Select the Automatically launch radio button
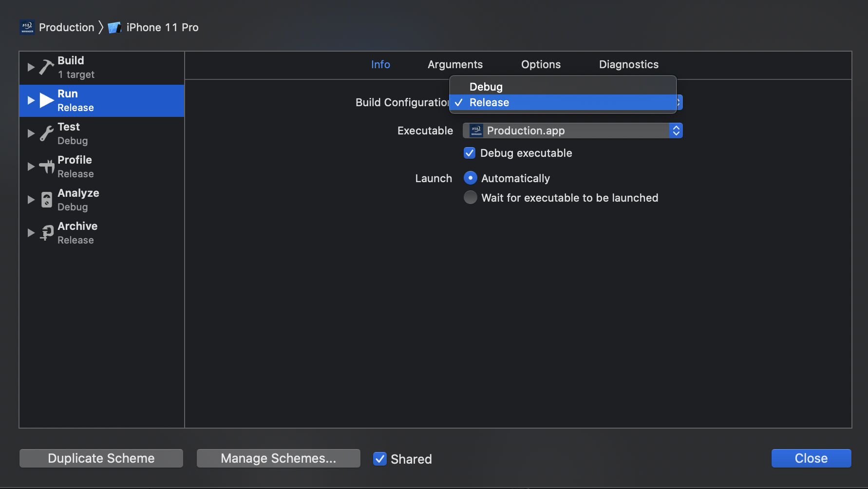Image resolution: width=868 pixels, height=489 pixels. [470, 178]
